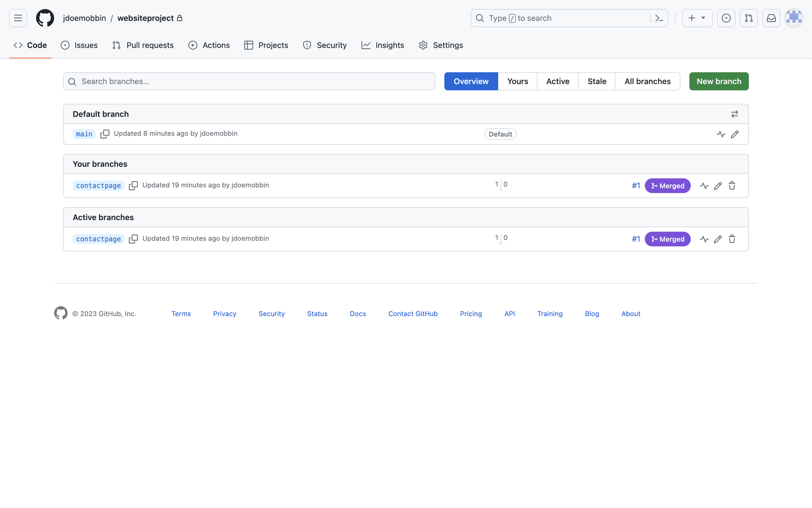Rename the main branch pencil icon

[735, 134]
